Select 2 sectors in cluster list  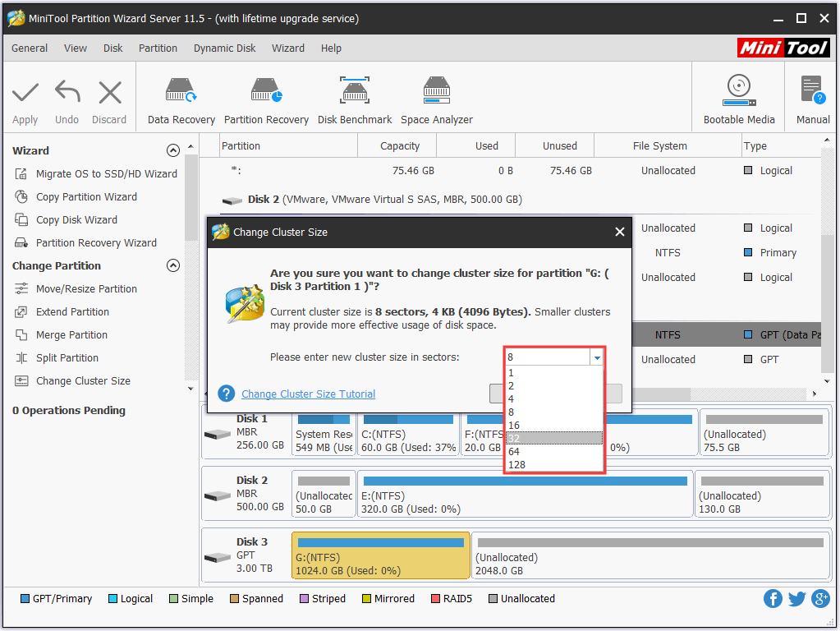pyautogui.click(x=554, y=386)
